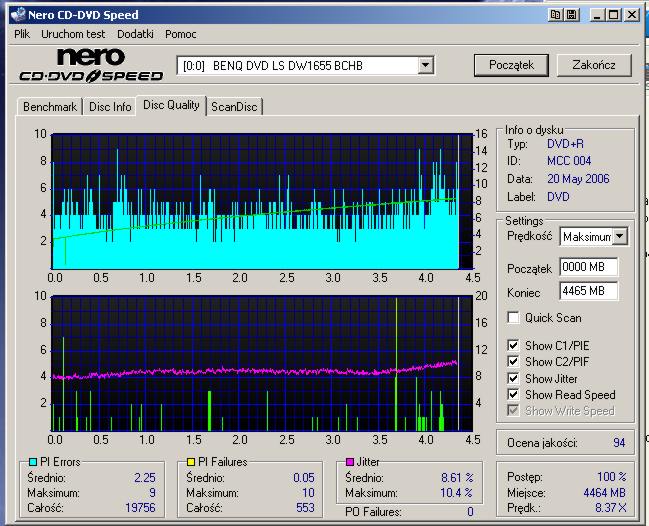Click the copy-to-clipboard icon in title bar
Screen dimensions: 649x526
(x=555, y=15)
